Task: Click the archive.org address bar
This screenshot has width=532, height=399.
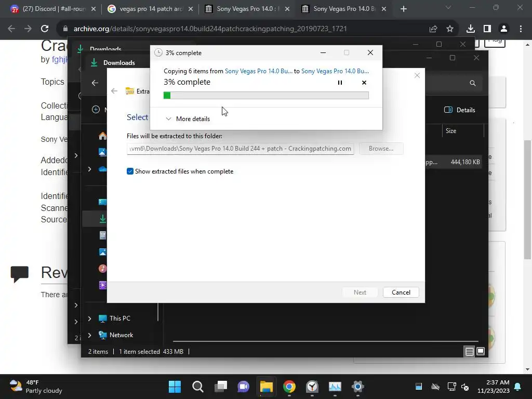Action: [210, 29]
